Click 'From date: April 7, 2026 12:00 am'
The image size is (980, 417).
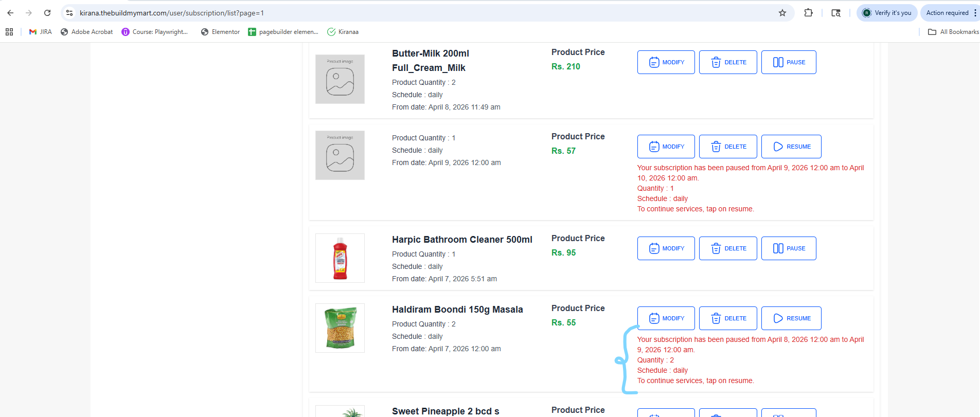pos(447,349)
